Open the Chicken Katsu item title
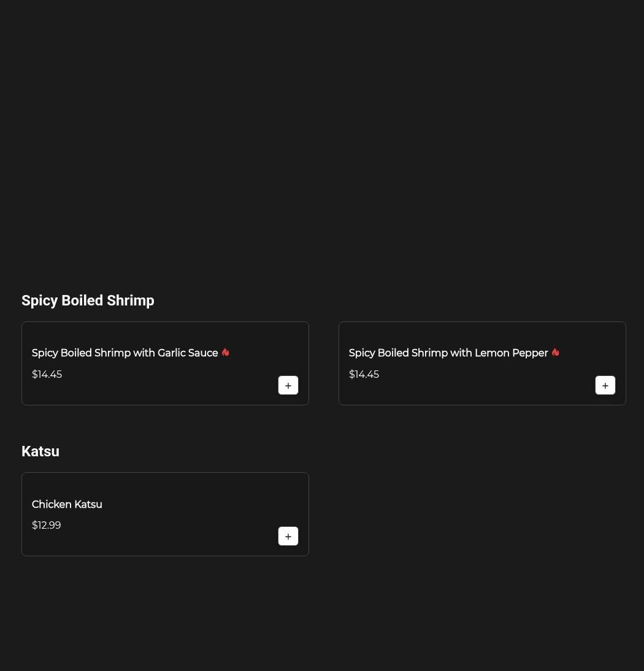 67,504
